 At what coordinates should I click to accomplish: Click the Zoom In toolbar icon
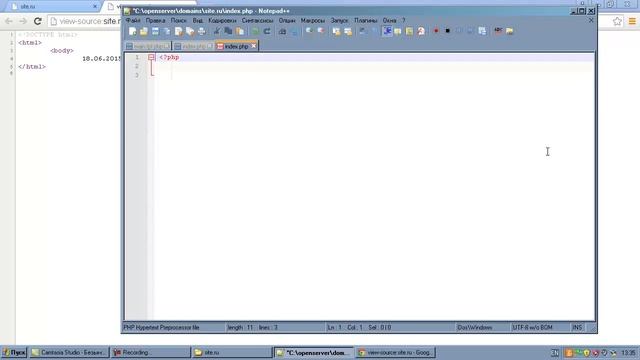coord(309,31)
